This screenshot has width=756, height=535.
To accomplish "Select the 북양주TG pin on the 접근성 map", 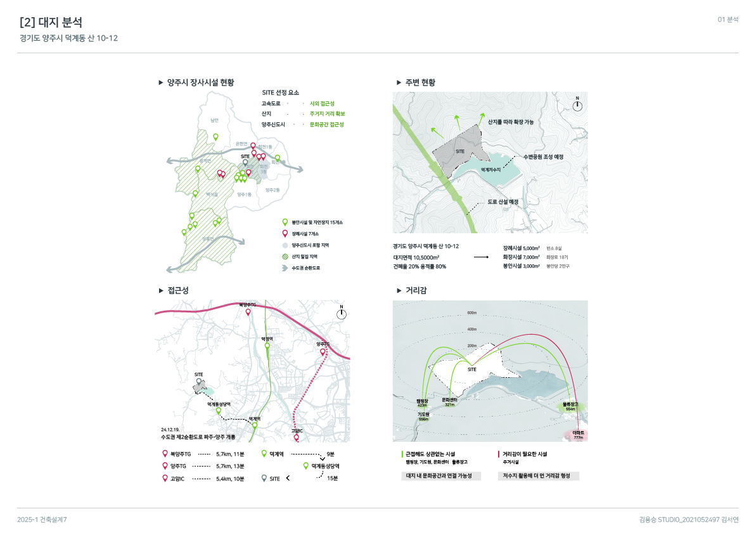I will 248,312.
